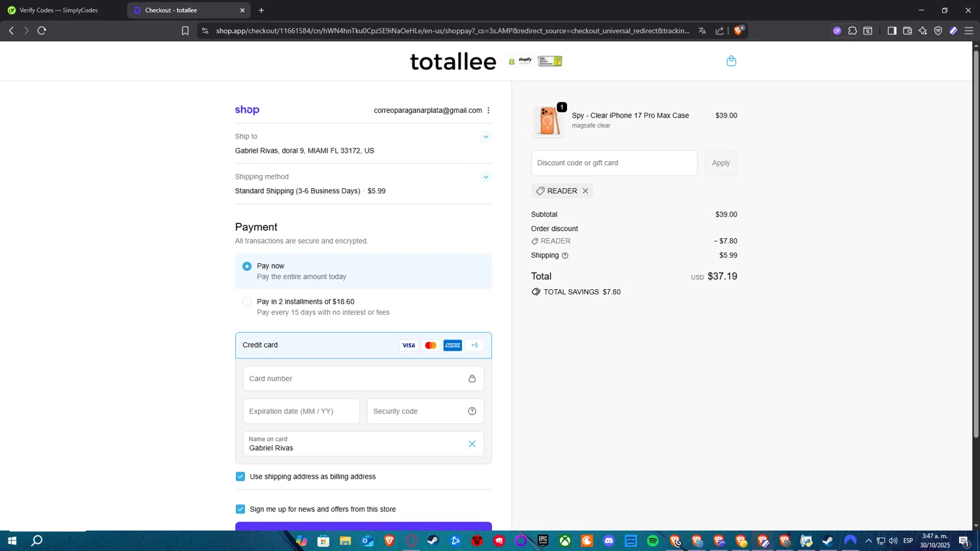
Task: Open Brave Wallet
Action: (x=907, y=31)
